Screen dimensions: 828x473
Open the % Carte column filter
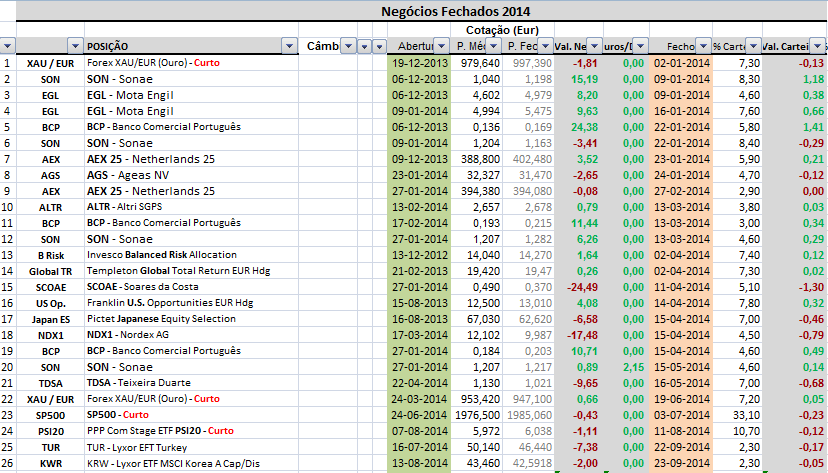[x=752, y=46]
